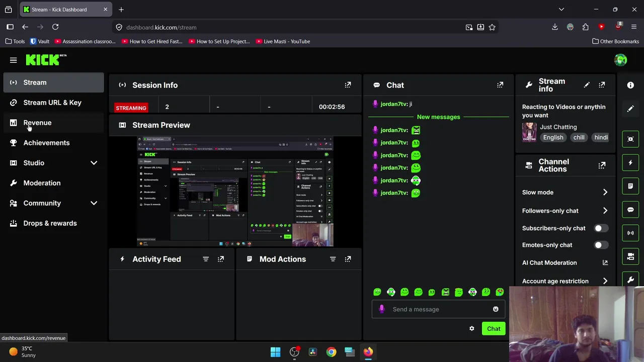The image size is (644, 362).
Task: Toggle the wrench stream info widget in right toolbar
Action: (x=630, y=280)
